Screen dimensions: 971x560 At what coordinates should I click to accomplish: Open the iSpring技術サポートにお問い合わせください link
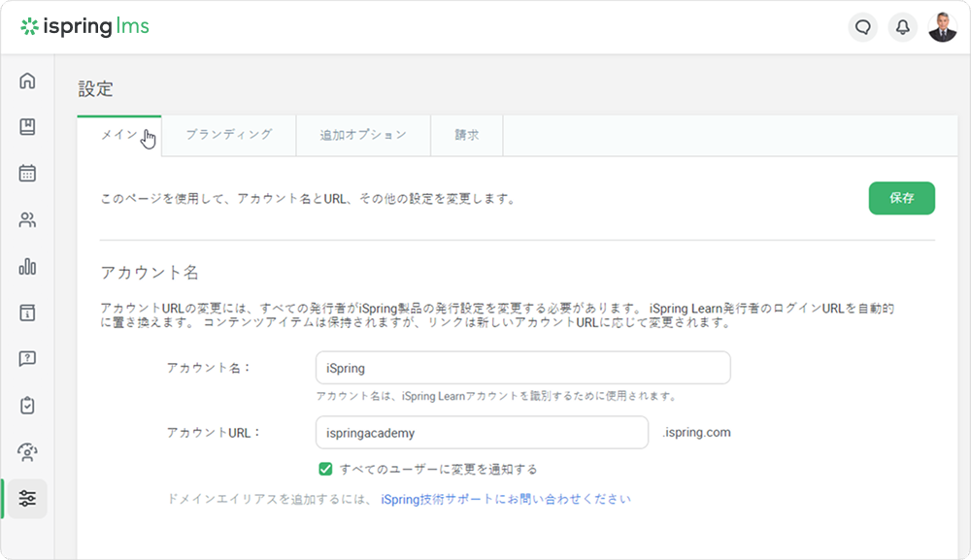(506, 500)
